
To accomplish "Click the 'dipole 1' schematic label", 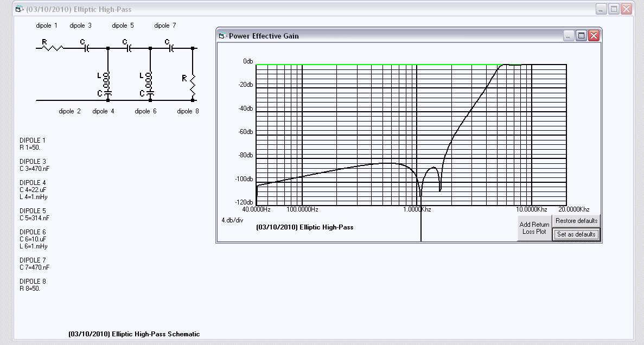I will (47, 25).
